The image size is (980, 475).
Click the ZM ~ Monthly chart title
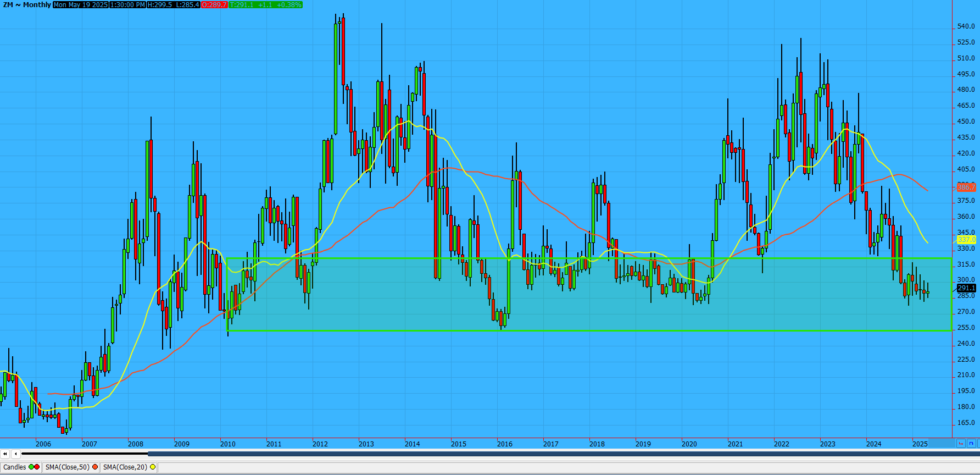(26, 5)
